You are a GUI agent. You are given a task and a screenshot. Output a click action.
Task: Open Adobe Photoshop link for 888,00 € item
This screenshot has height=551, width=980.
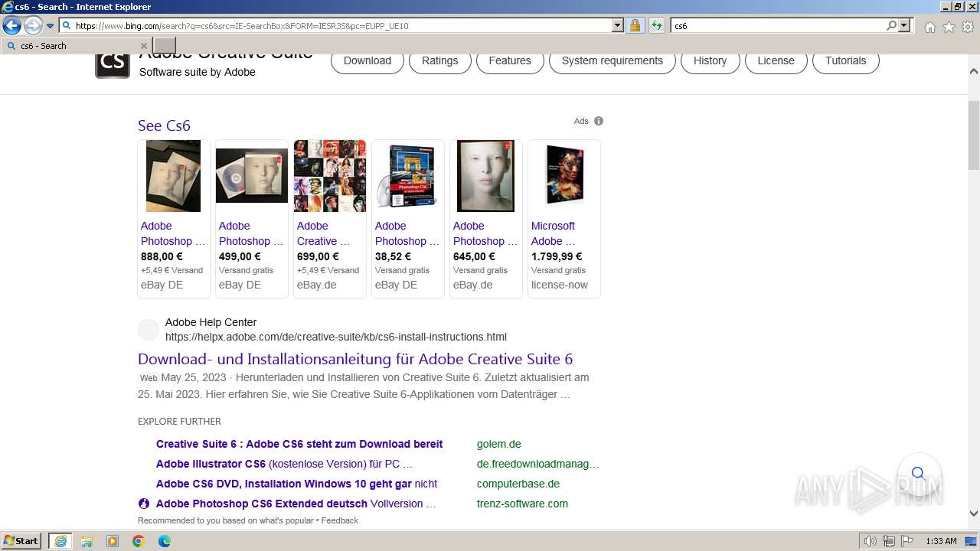coord(172,233)
